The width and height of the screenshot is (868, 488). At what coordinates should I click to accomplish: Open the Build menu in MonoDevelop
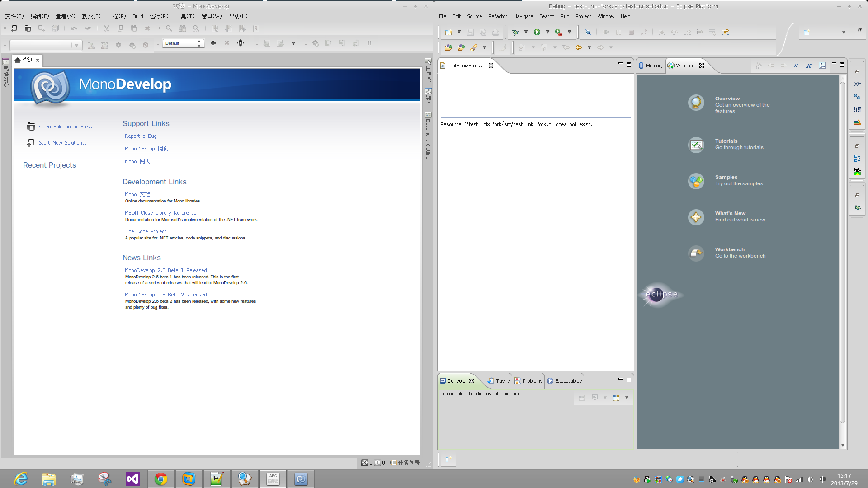click(138, 16)
